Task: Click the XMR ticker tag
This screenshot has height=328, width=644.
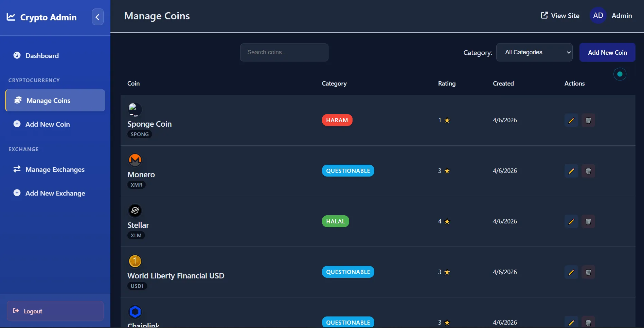Action: click(x=136, y=185)
